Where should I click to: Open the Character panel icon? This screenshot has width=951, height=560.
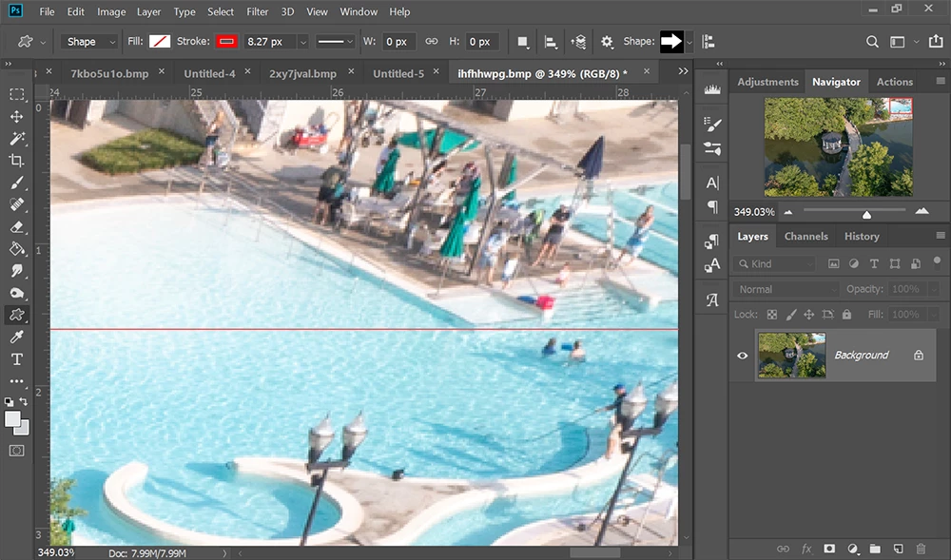tap(712, 183)
